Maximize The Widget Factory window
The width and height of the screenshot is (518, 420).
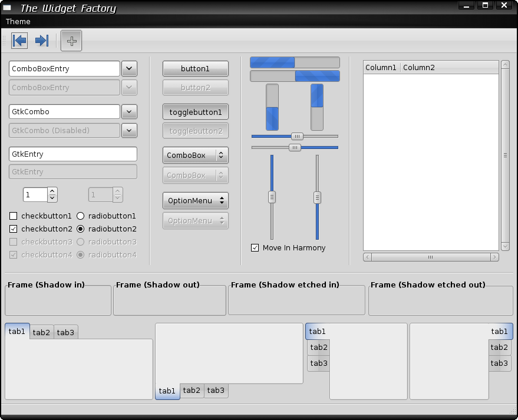coord(485,5)
